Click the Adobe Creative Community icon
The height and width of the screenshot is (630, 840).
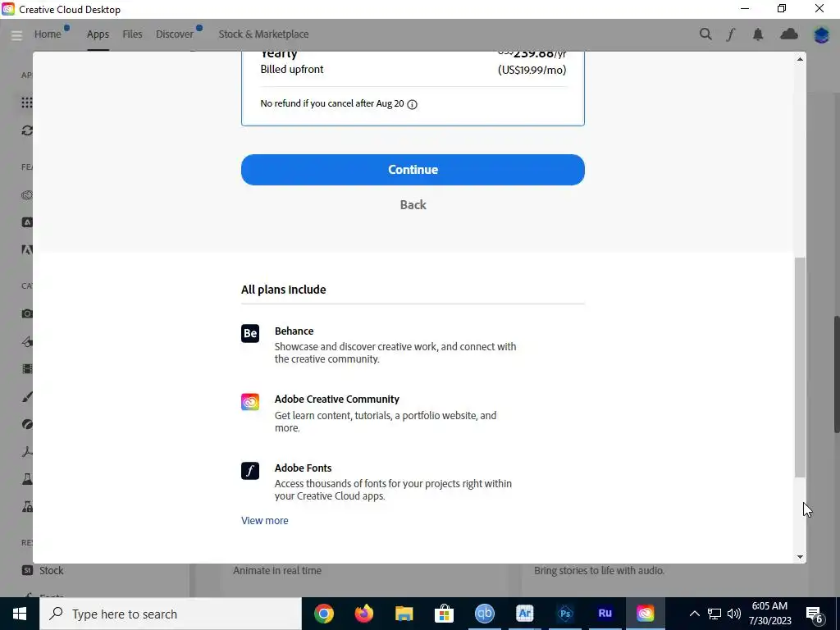tap(250, 402)
